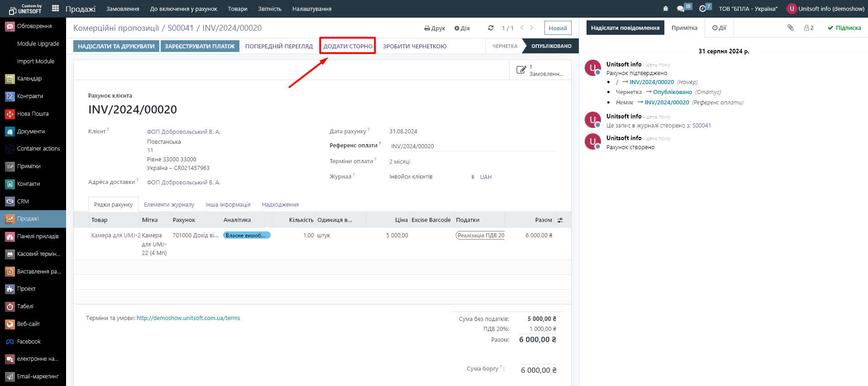
Task: Click the paperclip attachments icon
Action: [x=790, y=28]
